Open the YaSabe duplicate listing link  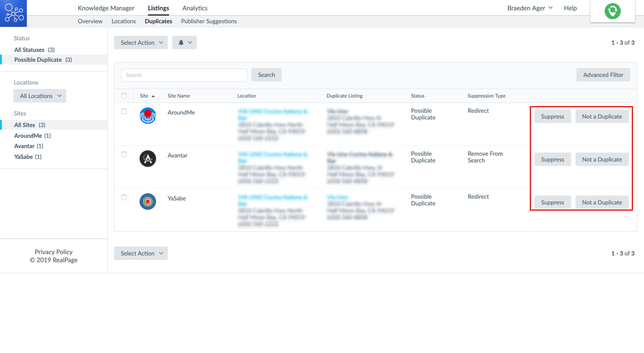click(x=337, y=197)
